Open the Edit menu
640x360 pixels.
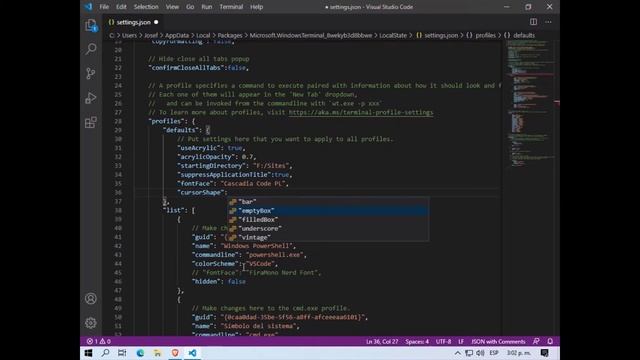point(121,7)
